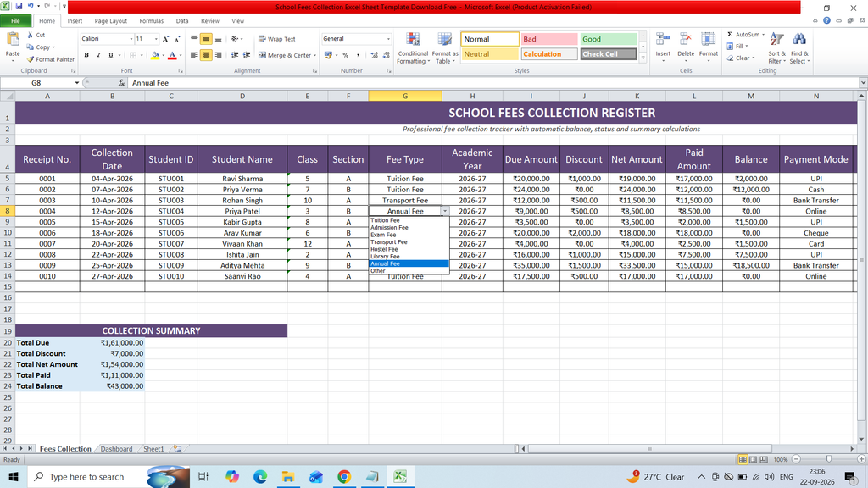
Task: Open the Name Box dropdown arrow
Action: pyautogui.click(x=76, y=83)
